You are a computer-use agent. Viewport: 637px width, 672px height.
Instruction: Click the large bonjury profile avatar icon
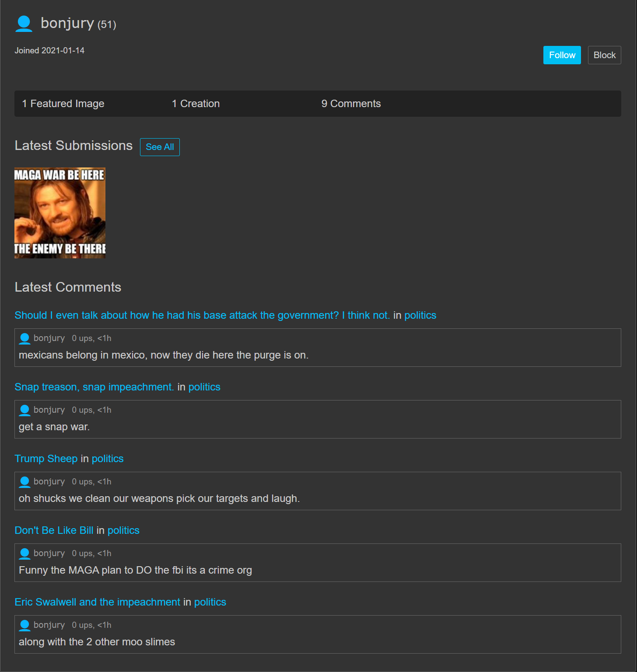(x=24, y=24)
